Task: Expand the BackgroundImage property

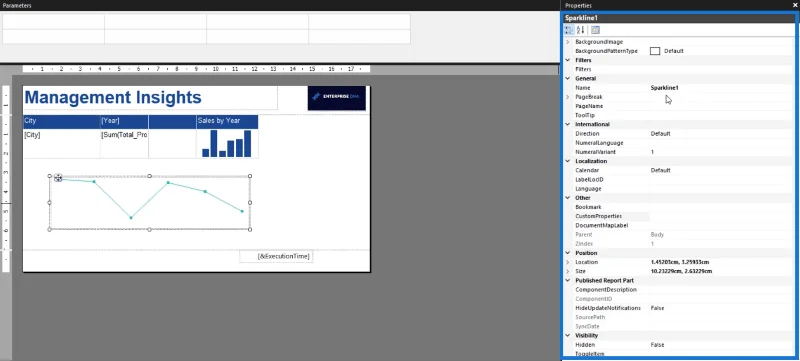Action: point(567,42)
